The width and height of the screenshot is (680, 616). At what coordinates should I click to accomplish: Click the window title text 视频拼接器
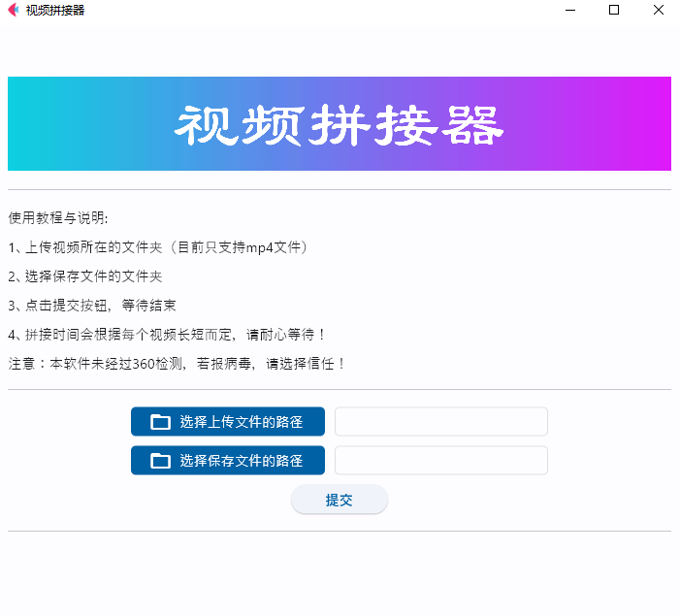coord(55,11)
